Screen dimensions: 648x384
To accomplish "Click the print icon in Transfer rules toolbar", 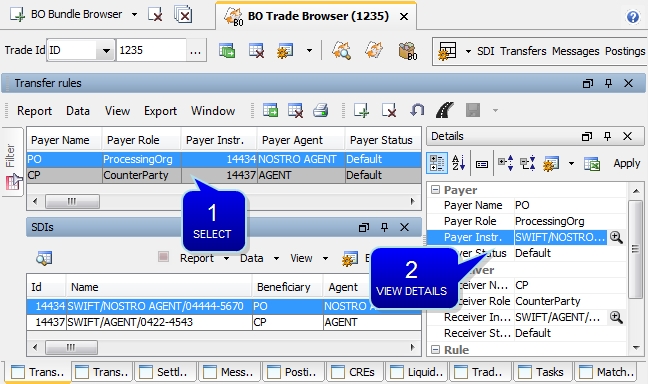I will pyautogui.click(x=320, y=110).
